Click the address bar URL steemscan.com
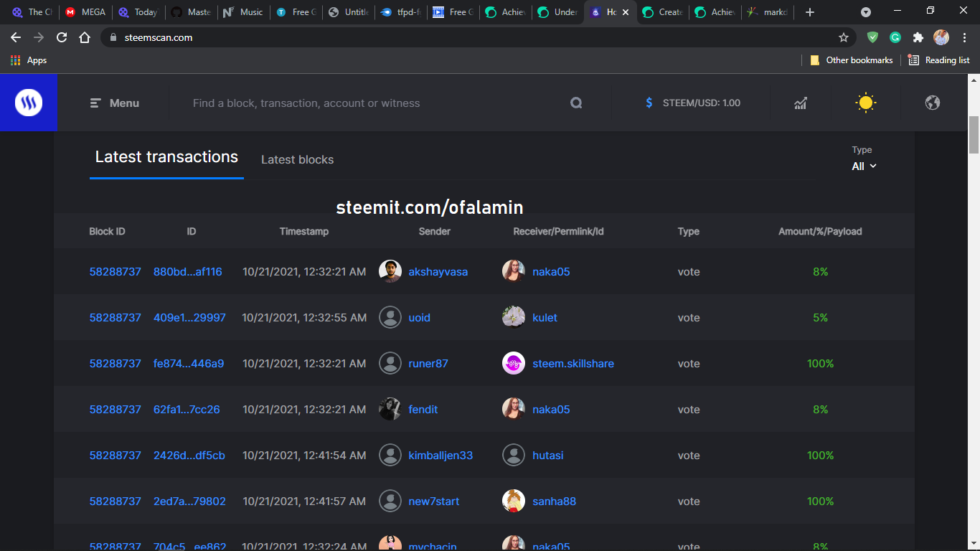 pyautogui.click(x=159, y=37)
